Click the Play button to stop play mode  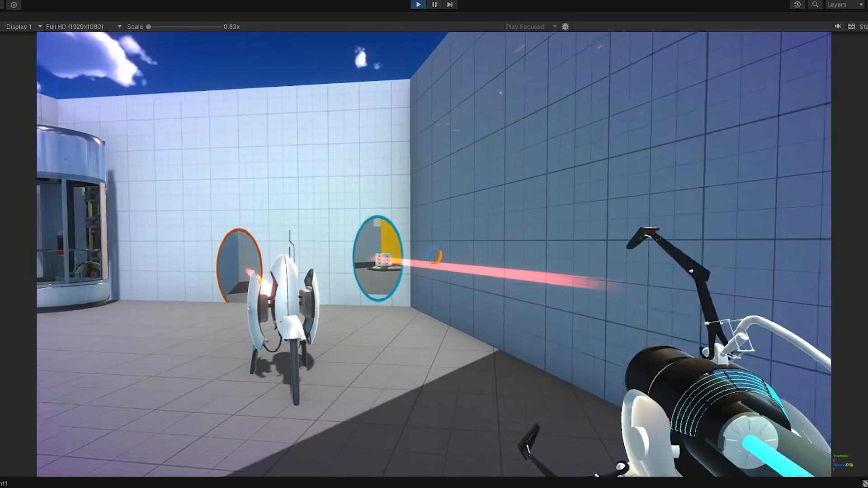pyautogui.click(x=418, y=5)
